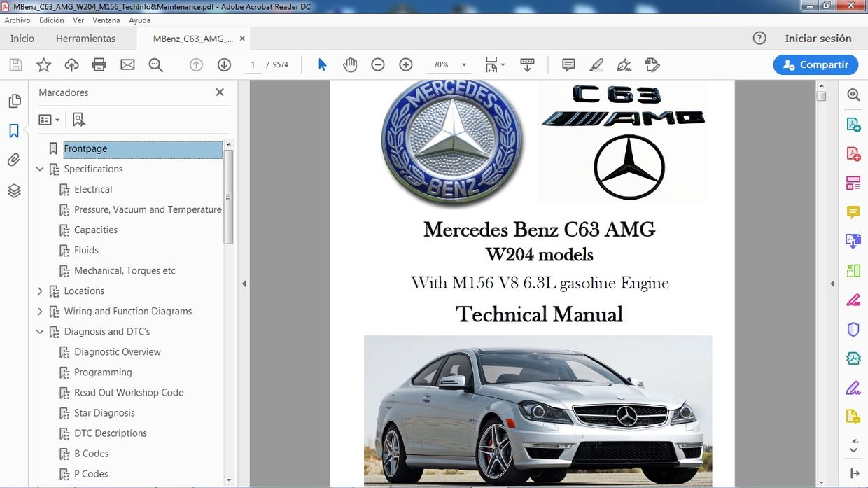Click the Compartir button
This screenshot has width=868, height=488.
click(x=815, y=64)
